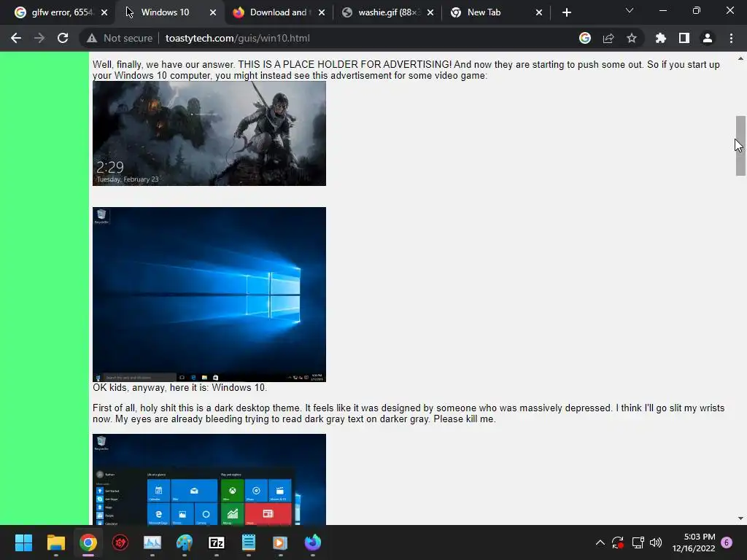
Task: Click the text 'OK kids, anyway, here it is: Windows 10.'
Action: (179, 388)
